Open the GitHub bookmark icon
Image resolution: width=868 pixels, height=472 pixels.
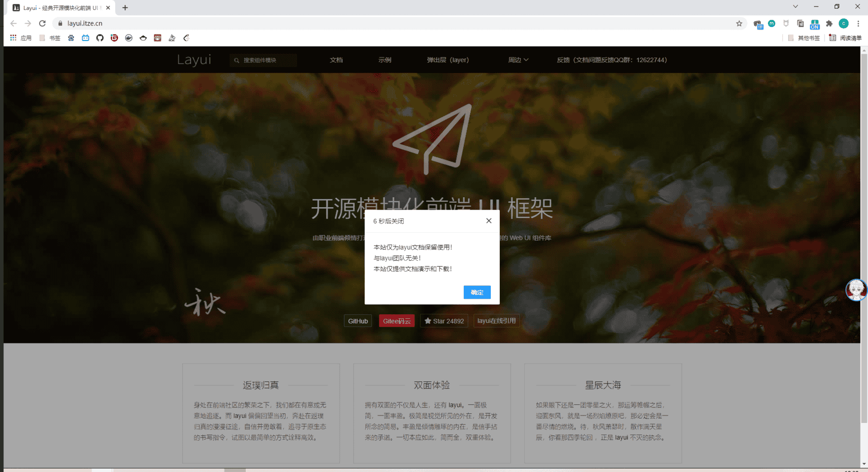[100, 38]
